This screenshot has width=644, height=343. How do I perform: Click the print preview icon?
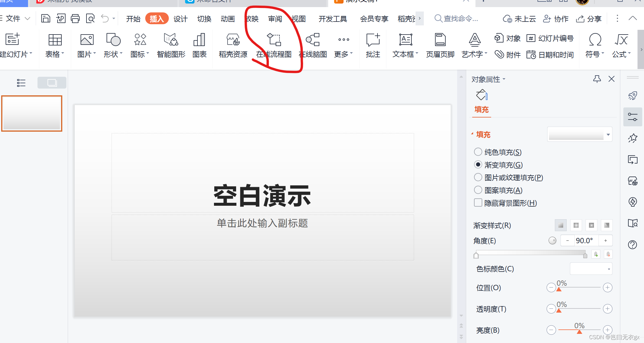tap(90, 19)
